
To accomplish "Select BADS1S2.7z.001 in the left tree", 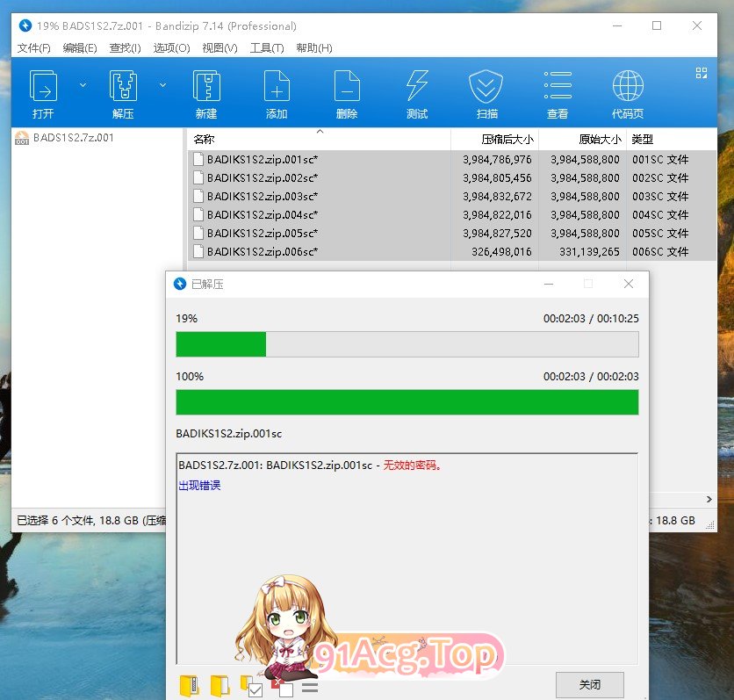I will (x=73, y=138).
